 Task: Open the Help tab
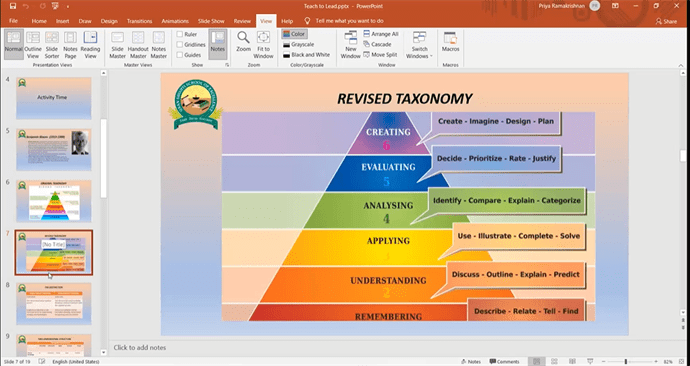coord(287,21)
